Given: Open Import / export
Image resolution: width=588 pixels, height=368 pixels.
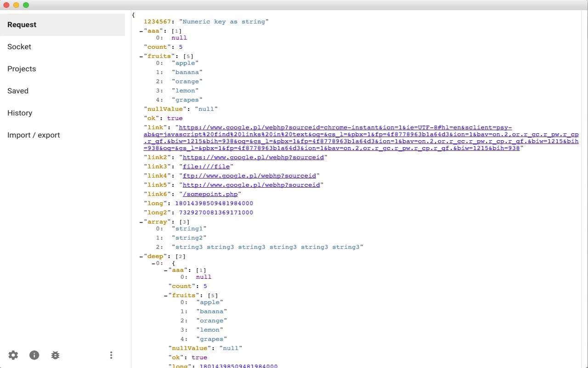Looking at the screenshot, I should 62,135.
